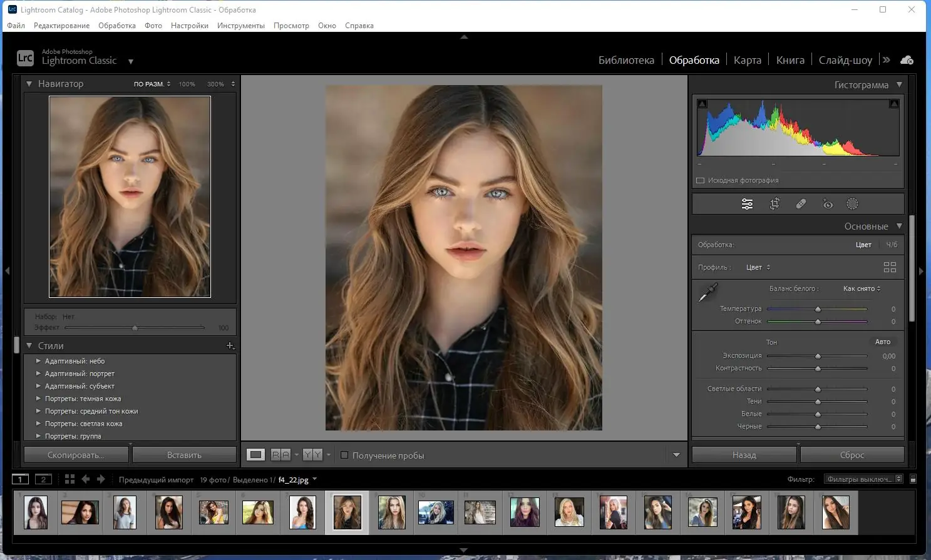Click the Авто tone button
Viewport: 931px width, 560px height.
pyautogui.click(x=883, y=342)
